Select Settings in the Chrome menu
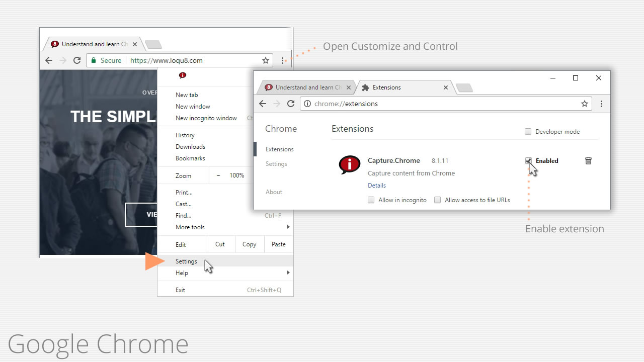Screen dimensions: 644x362 pos(186,261)
